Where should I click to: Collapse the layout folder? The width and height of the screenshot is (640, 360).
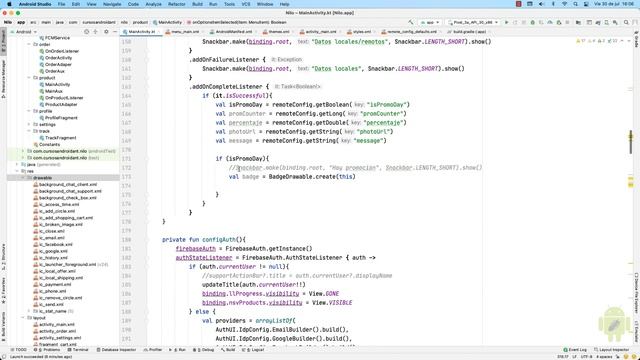[23, 318]
